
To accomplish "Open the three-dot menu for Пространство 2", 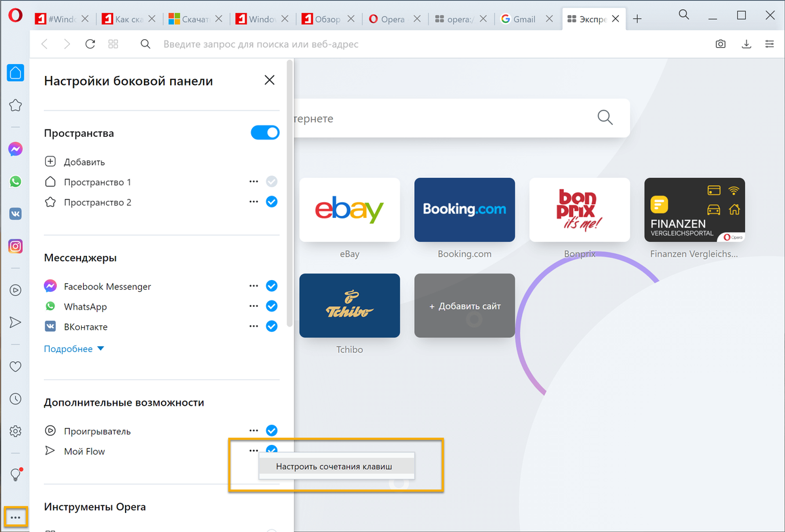I will pyautogui.click(x=254, y=202).
